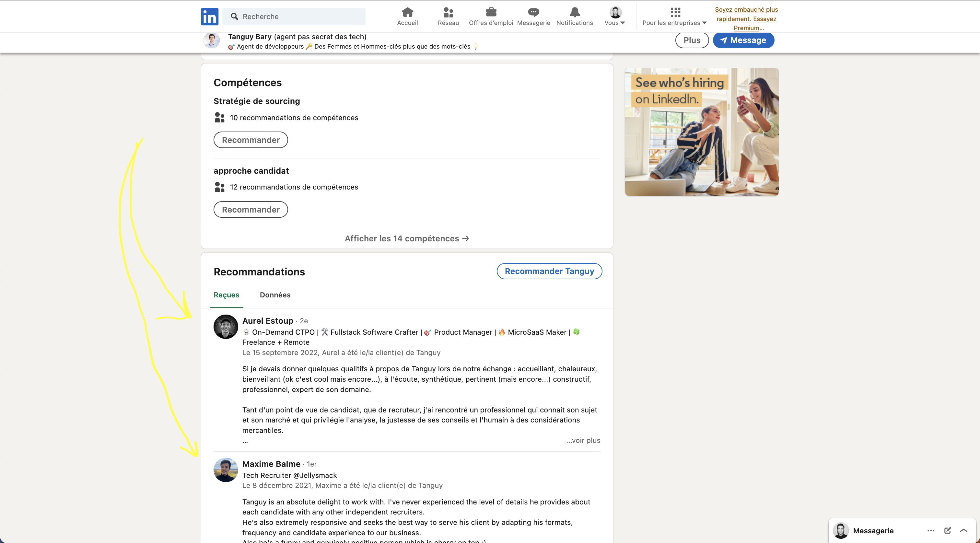Click the blue Message button
980x543 pixels.
pos(743,40)
